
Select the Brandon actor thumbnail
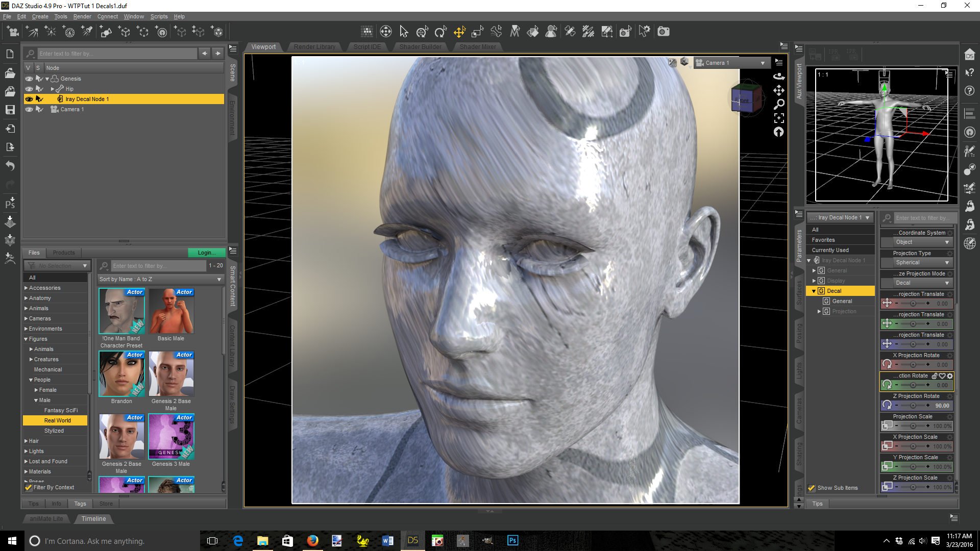121,374
